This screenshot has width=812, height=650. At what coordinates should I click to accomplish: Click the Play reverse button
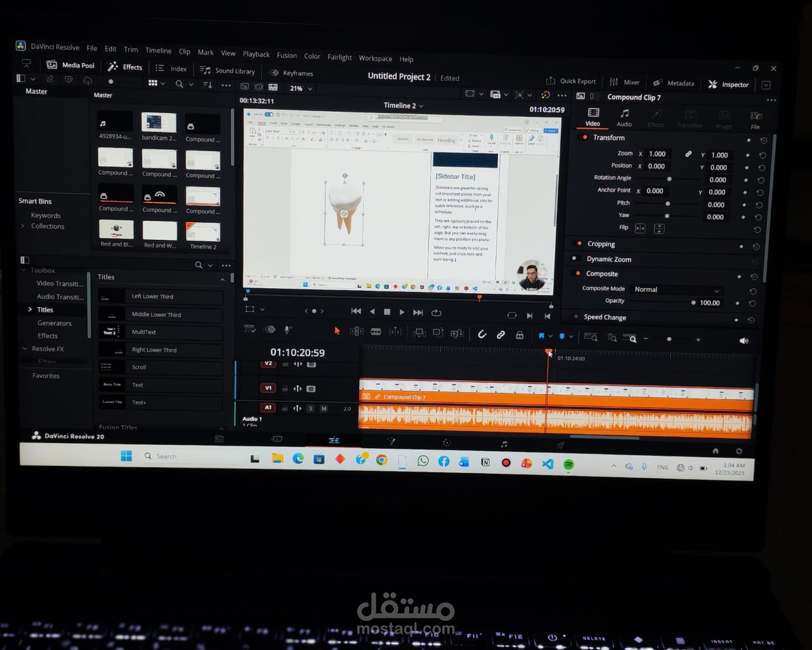tap(372, 311)
